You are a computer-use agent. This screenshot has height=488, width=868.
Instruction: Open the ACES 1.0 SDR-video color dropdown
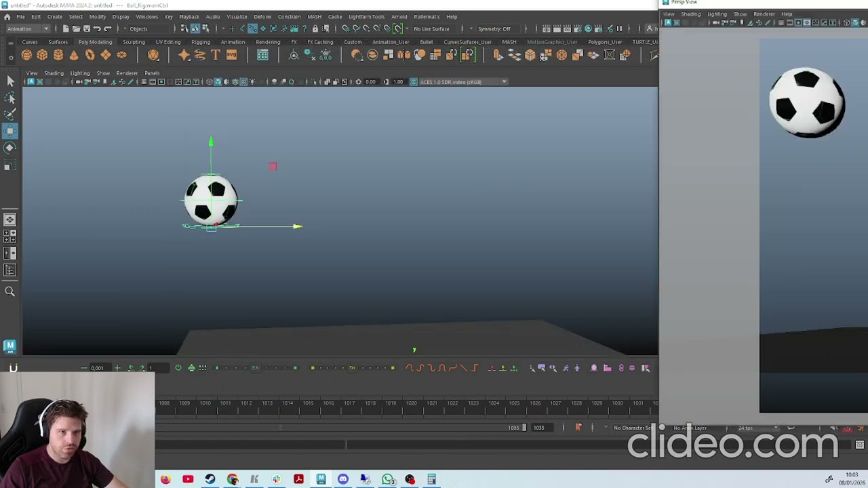[x=462, y=82]
